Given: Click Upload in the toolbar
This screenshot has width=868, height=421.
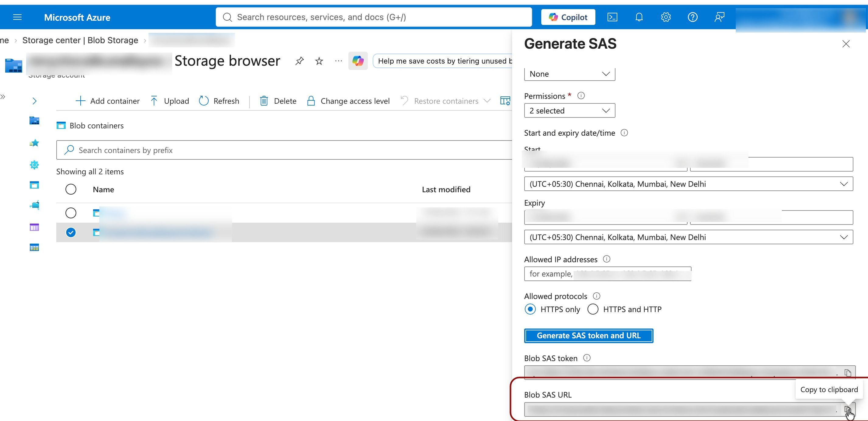Looking at the screenshot, I should point(169,101).
